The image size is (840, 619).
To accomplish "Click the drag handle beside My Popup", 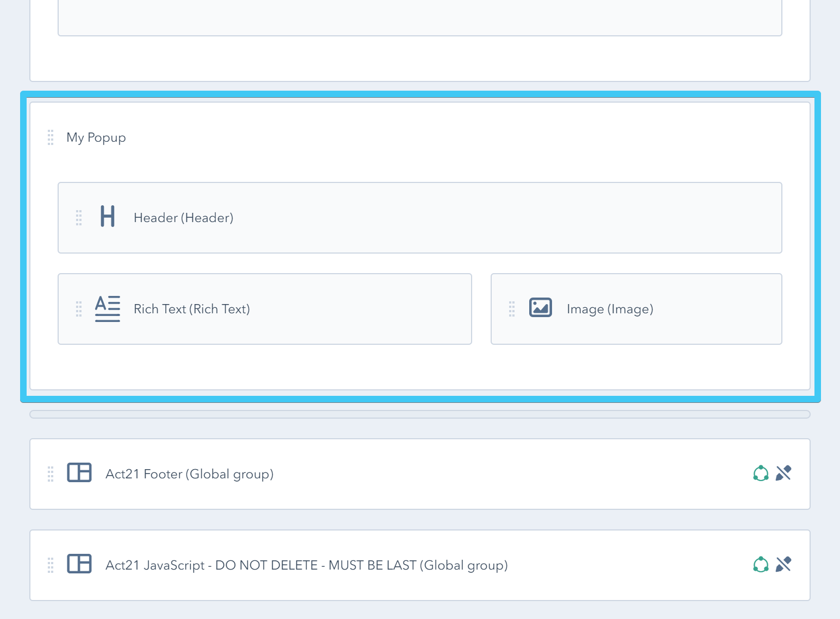I will click(x=50, y=137).
